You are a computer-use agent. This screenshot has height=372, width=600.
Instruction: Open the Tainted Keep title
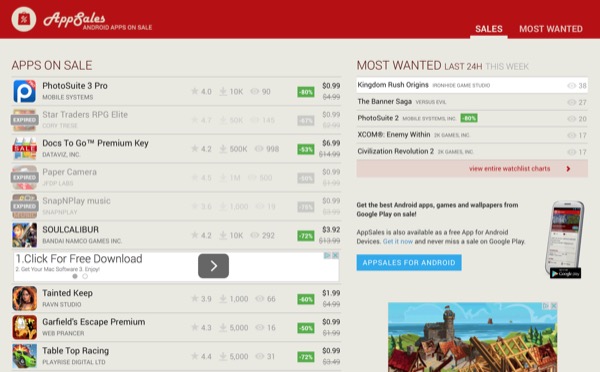[x=67, y=293]
